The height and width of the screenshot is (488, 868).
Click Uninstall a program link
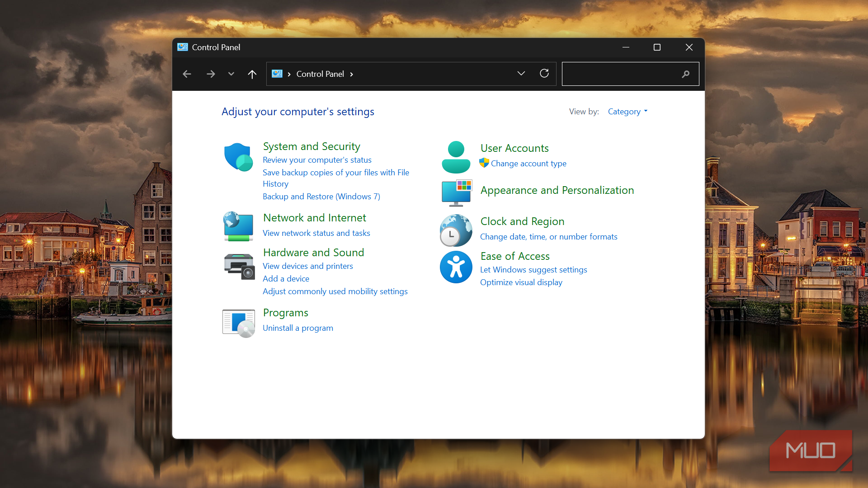(x=298, y=328)
